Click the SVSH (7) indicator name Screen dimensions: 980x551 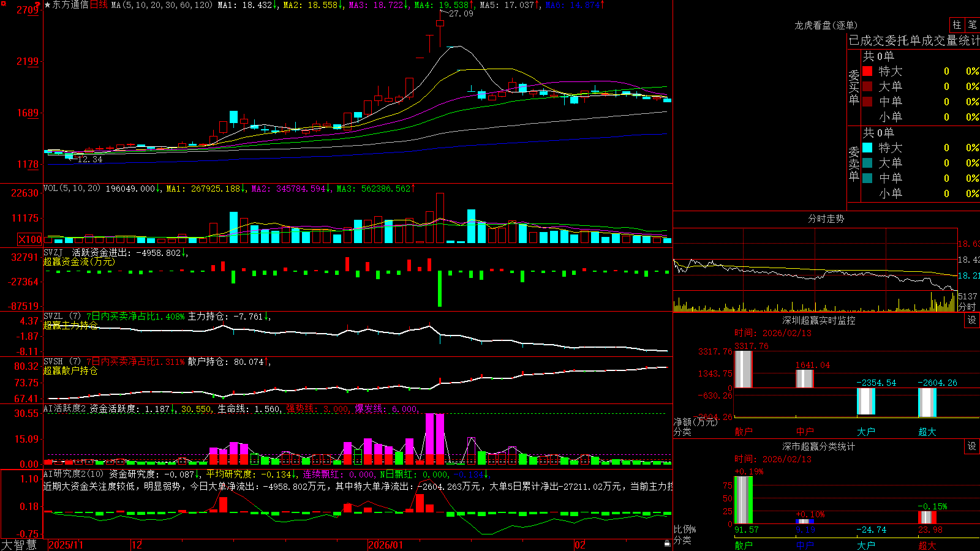point(62,362)
